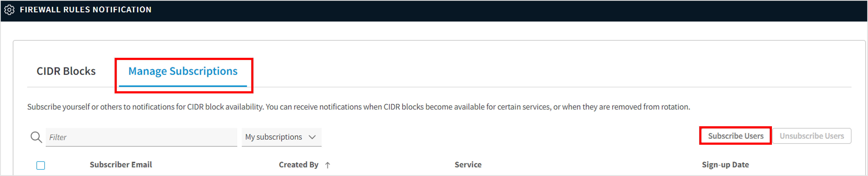Image resolution: width=868 pixels, height=176 pixels.
Task: Focus the Filter text field
Action: coord(141,137)
